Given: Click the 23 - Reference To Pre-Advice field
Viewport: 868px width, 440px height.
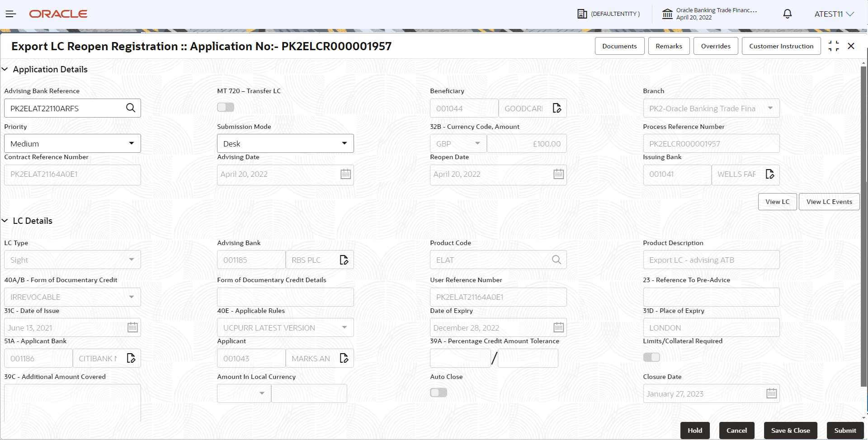Looking at the screenshot, I should pyautogui.click(x=711, y=297).
